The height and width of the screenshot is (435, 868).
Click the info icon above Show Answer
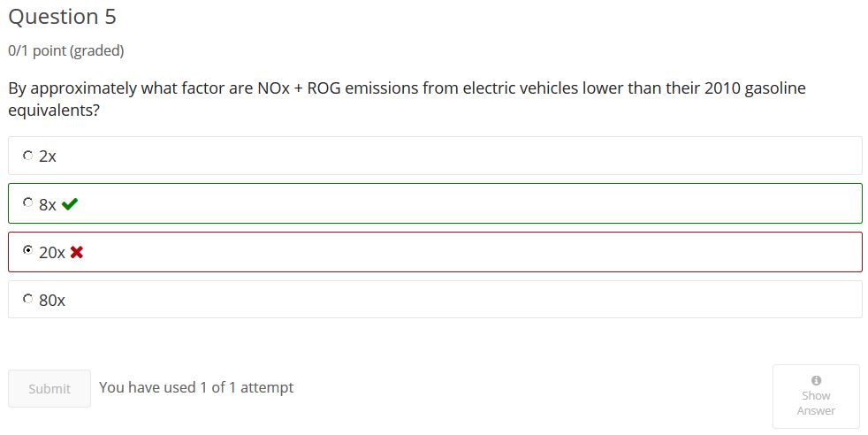click(x=816, y=380)
